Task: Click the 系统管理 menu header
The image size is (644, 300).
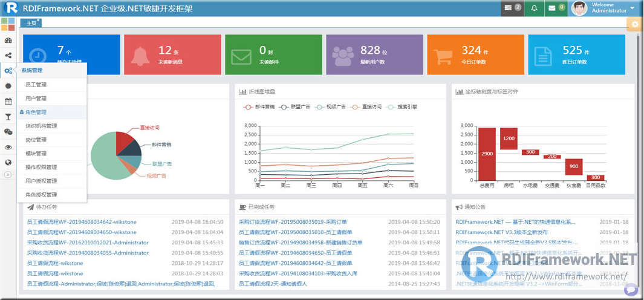Action: click(32, 70)
